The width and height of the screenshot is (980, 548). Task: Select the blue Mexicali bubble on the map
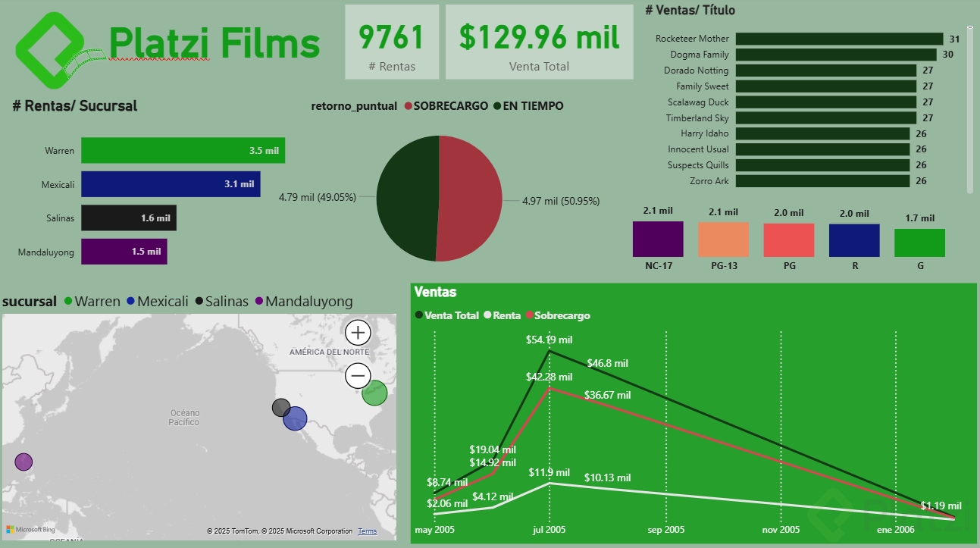click(x=295, y=418)
